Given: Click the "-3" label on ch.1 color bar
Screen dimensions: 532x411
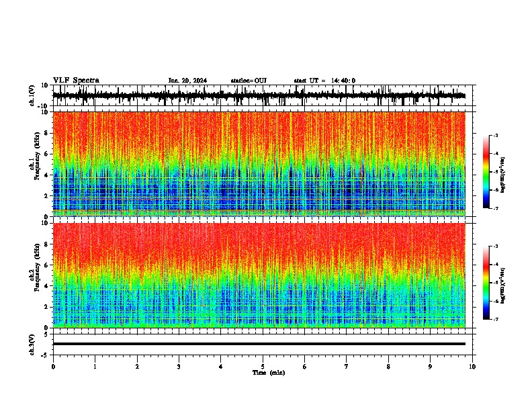Looking at the screenshot, I should point(496,135).
